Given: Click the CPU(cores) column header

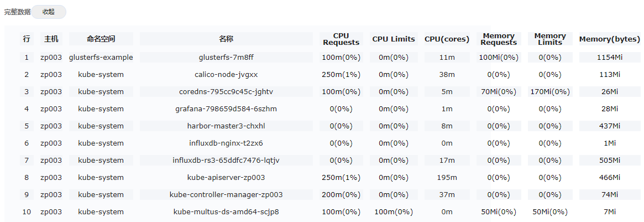Looking at the screenshot, I should (x=447, y=39).
